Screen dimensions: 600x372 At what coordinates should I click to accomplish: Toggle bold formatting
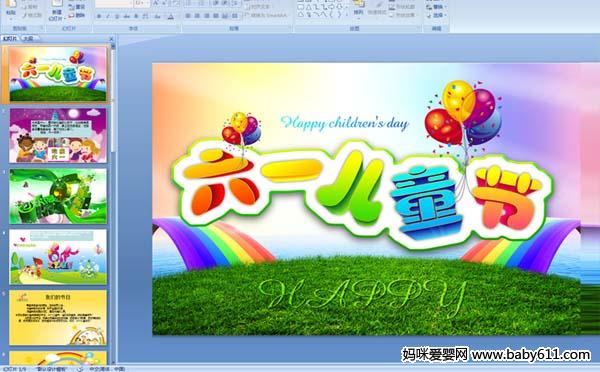tap(99, 16)
